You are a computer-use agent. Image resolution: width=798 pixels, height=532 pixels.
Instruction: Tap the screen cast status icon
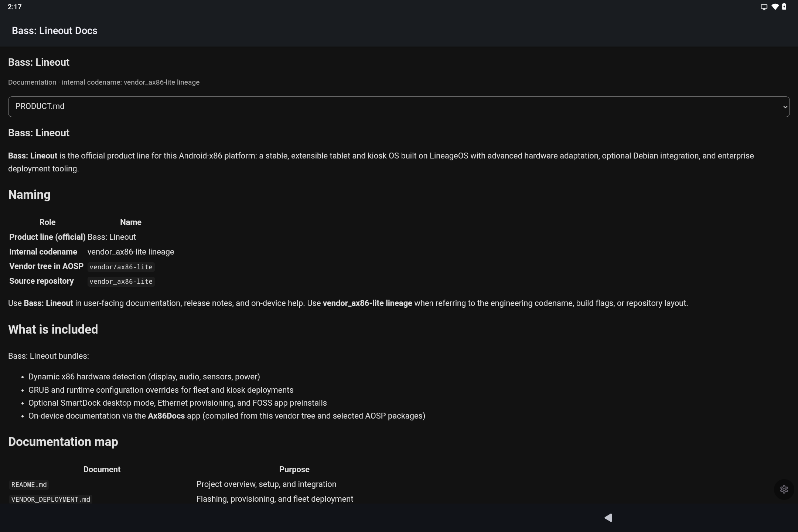[764, 7]
